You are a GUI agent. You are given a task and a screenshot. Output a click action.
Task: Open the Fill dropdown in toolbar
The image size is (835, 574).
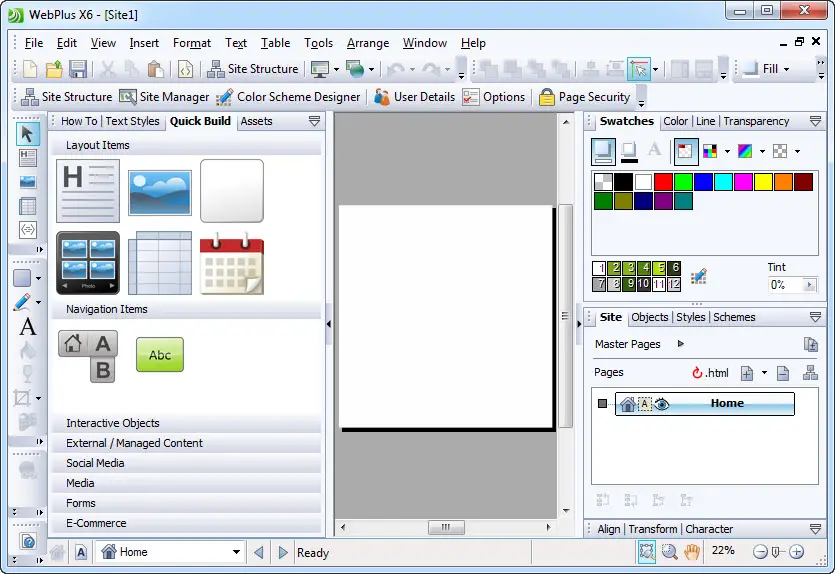(786, 69)
